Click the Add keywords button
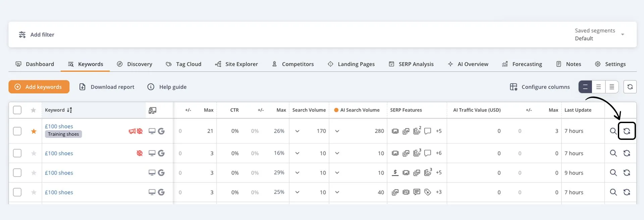This screenshot has height=220, width=644. coord(39,87)
